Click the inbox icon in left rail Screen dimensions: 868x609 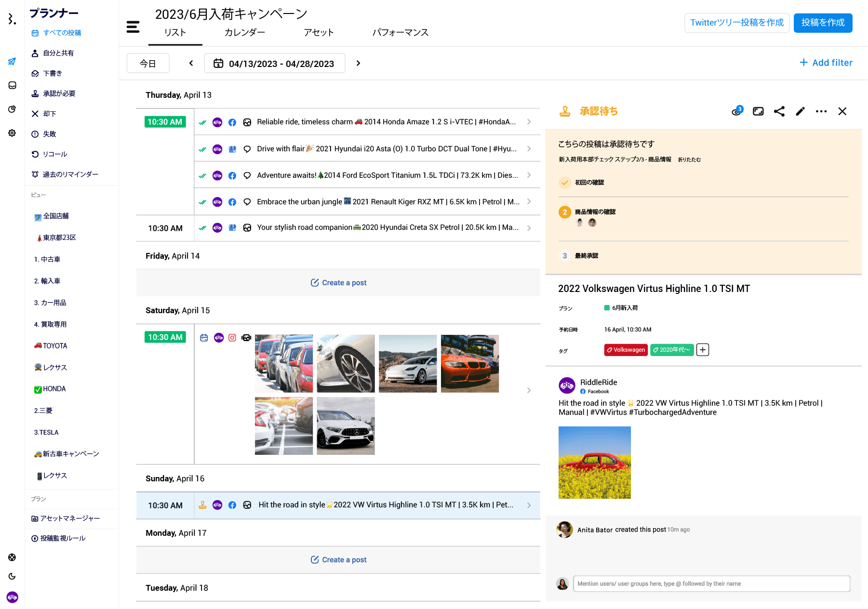pos(12,85)
